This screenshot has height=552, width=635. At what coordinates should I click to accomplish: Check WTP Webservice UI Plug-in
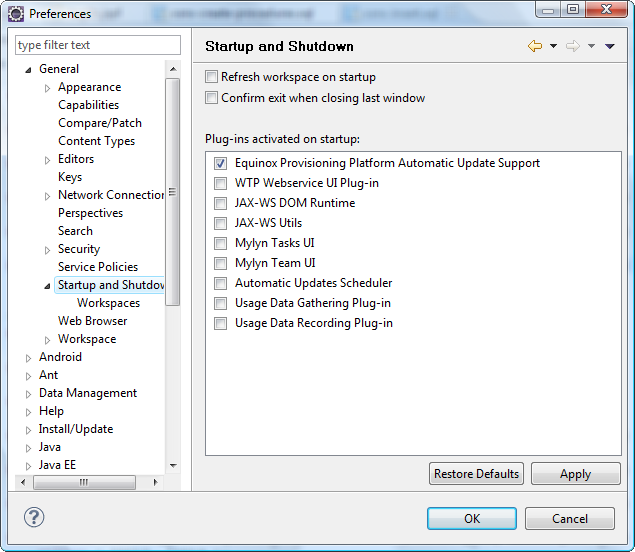[220, 183]
